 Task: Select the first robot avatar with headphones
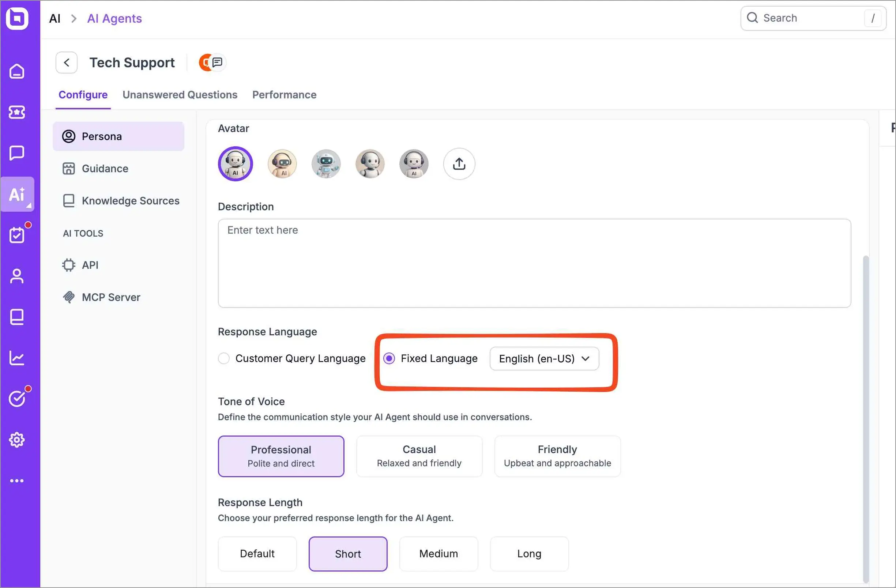coord(235,164)
